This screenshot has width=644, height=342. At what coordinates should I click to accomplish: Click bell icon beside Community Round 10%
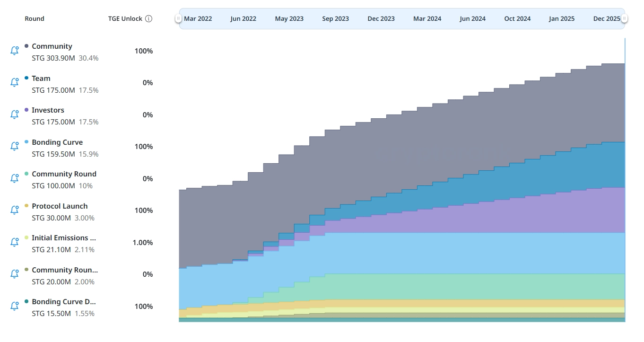pyautogui.click(x=14, y=178)
